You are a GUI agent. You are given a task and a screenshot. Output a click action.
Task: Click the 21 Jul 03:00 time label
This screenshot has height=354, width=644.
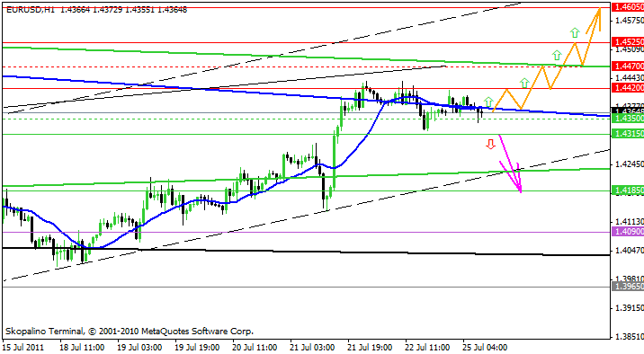point(313,348)
